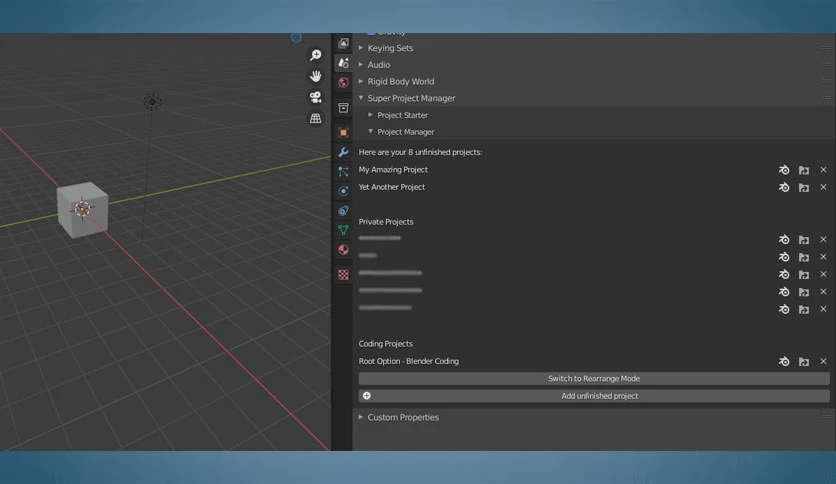Click 'Here are your 8 unfinished projects' text
The width and height of the screenshot is (836, 484).
point(420,152)
